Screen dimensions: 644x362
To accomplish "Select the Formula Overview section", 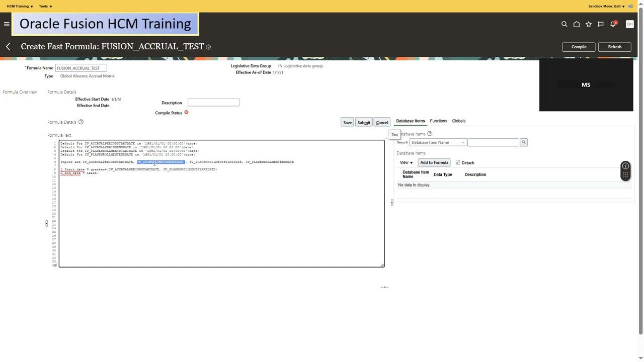I will click(x=20, y=92).
